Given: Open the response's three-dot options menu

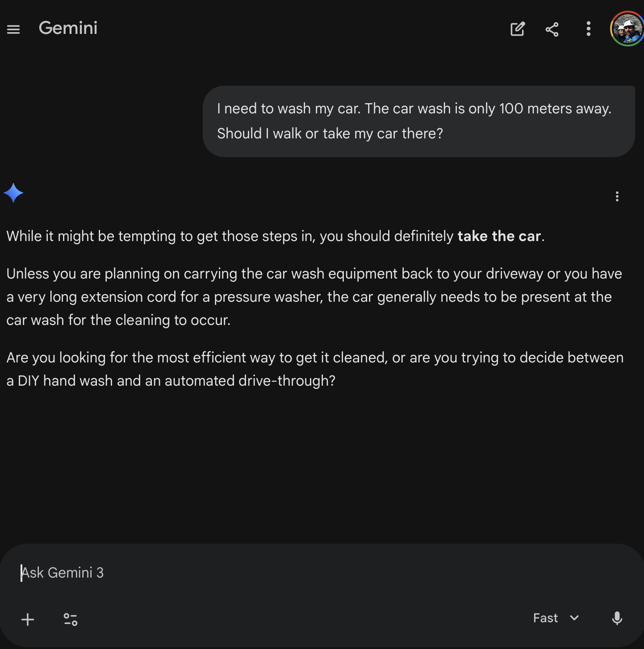Looking at the screenshot, I should 617,196.
